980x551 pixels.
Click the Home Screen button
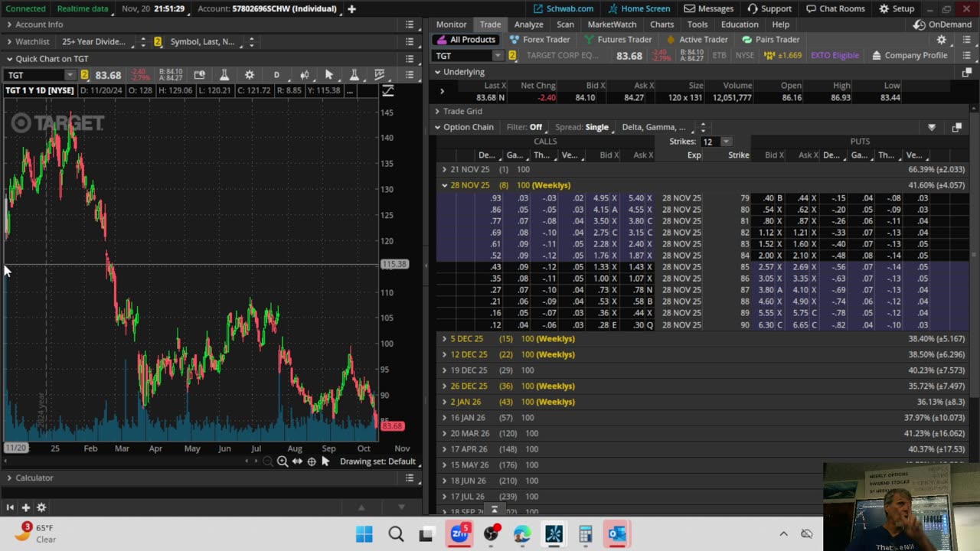tap(639, 8)
